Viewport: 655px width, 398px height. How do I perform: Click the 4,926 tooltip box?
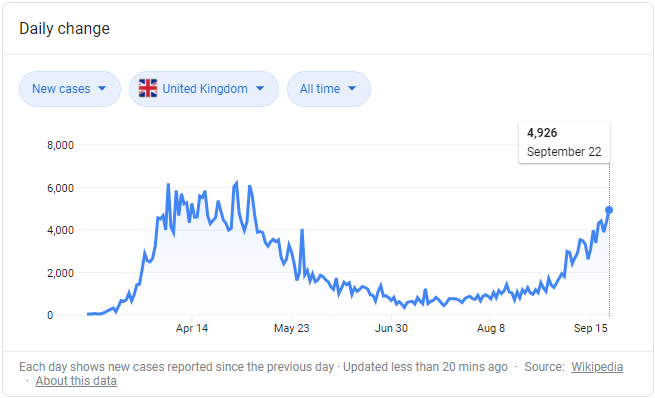click(564, 142)
